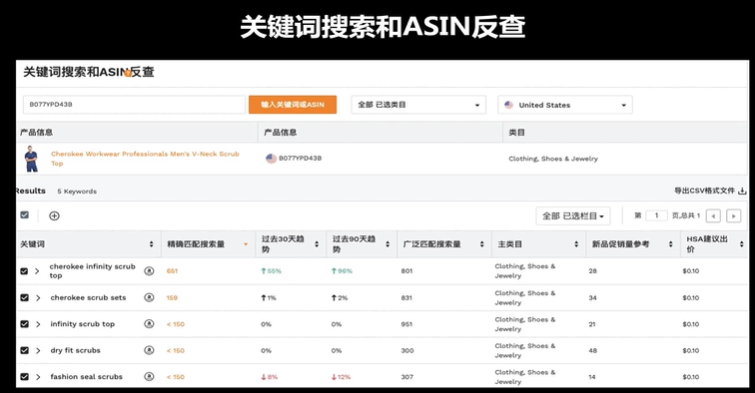The width and height of the screenshot is (755, 393).
Task: Click broad match volume 951
Action: coord(407,324)
